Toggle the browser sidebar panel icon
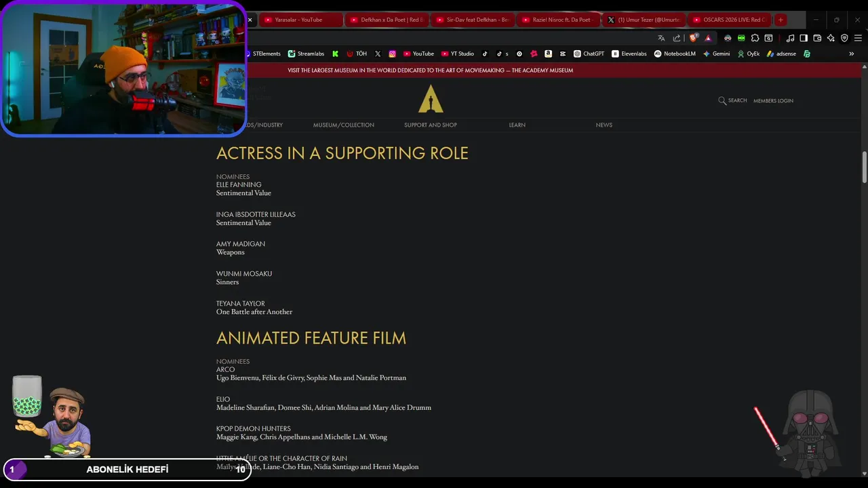The height and width of the screenshot is (488, 868). (804, 38)
